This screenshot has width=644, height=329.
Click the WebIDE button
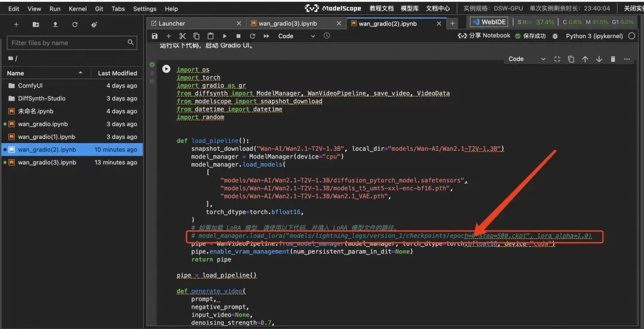coord(489,22)
